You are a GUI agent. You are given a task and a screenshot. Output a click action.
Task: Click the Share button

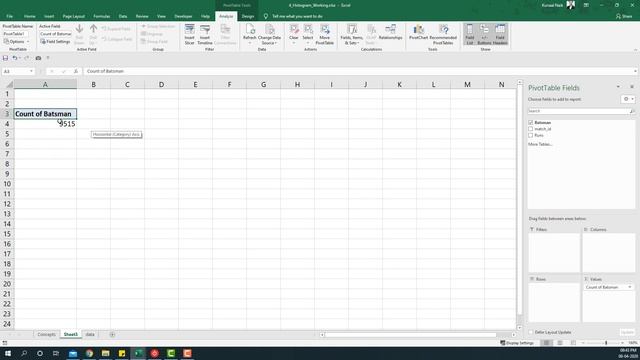(624, 16)
